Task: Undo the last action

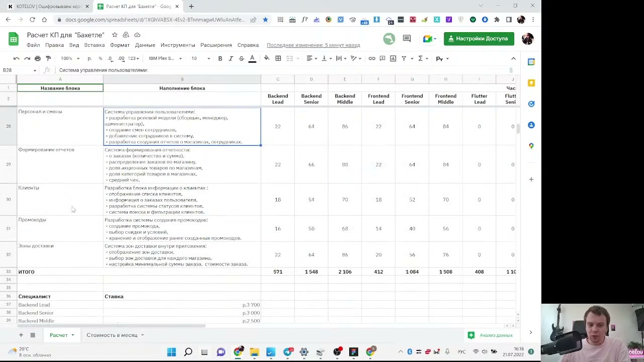Action: (17, 58)
